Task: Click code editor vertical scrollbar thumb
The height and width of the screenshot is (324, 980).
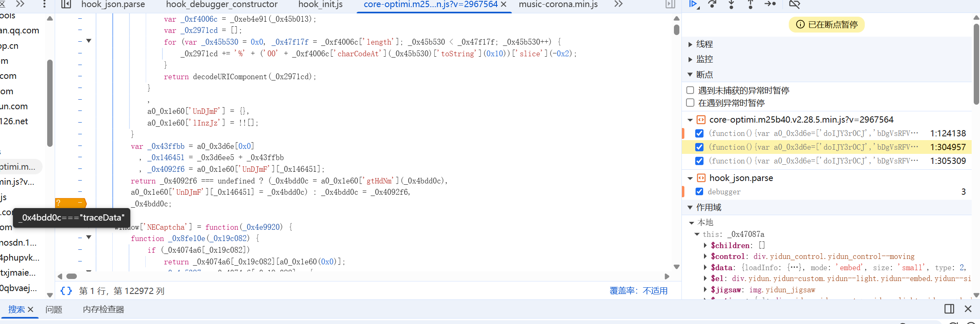Action: point(676,30)
